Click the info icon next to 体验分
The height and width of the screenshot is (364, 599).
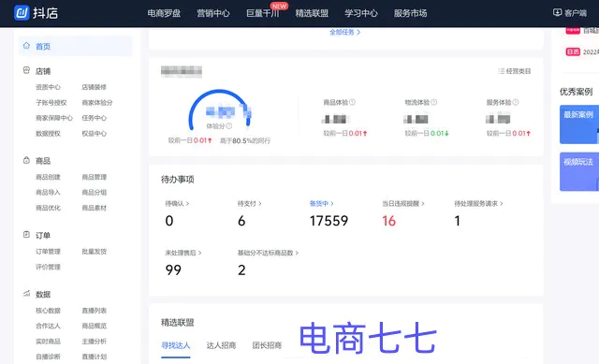coord(228,125)
